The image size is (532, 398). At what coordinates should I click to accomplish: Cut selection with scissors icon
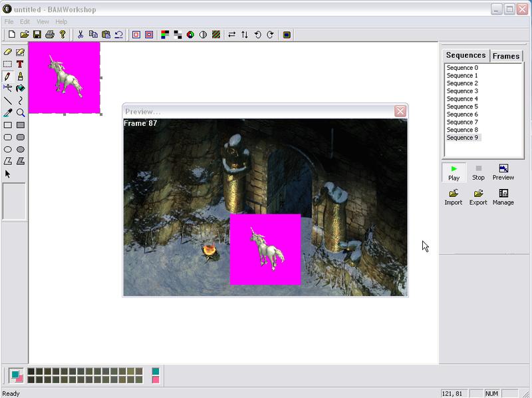click(x=80, y=35)
